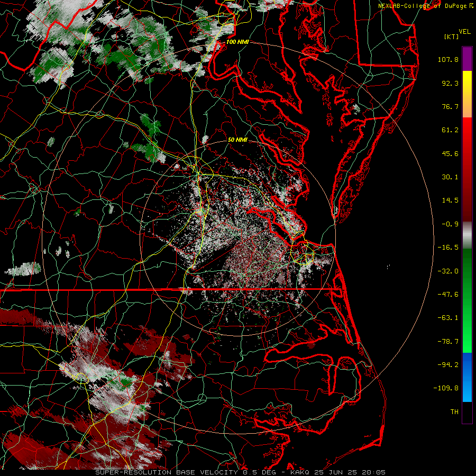Click the [KT] units label
This screenshot has height=476, width=476.
point(452,36)
